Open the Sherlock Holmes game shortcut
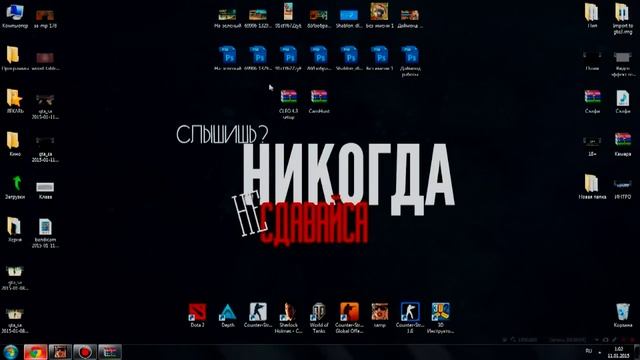Screen dimensions: 640x360 (x=288, y=318)
